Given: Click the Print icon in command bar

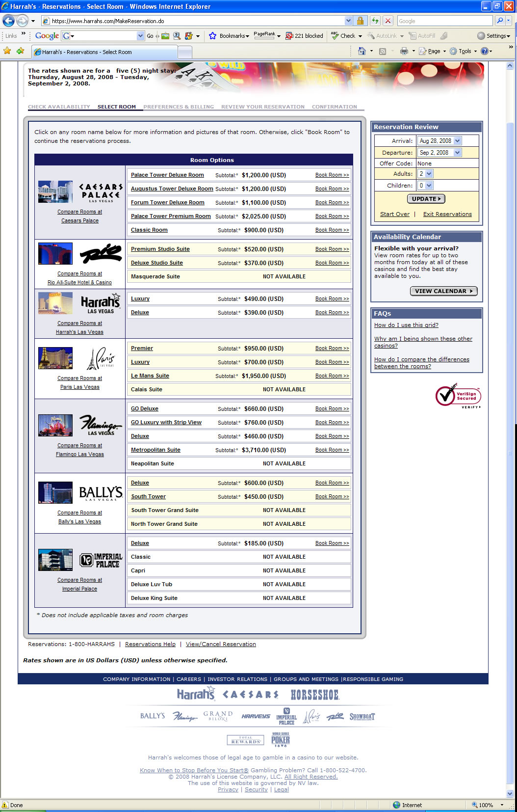Looking at the screenshot, I should click(404, 51).
